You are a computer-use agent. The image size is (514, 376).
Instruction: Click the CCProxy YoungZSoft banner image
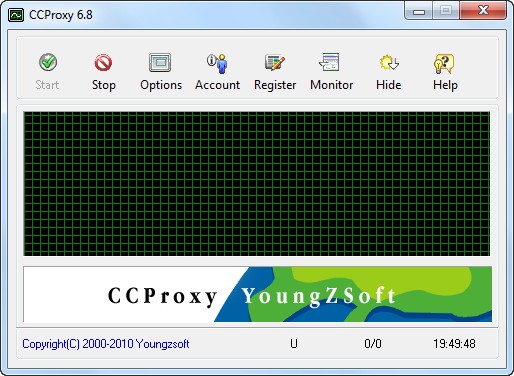click(257, 294)
